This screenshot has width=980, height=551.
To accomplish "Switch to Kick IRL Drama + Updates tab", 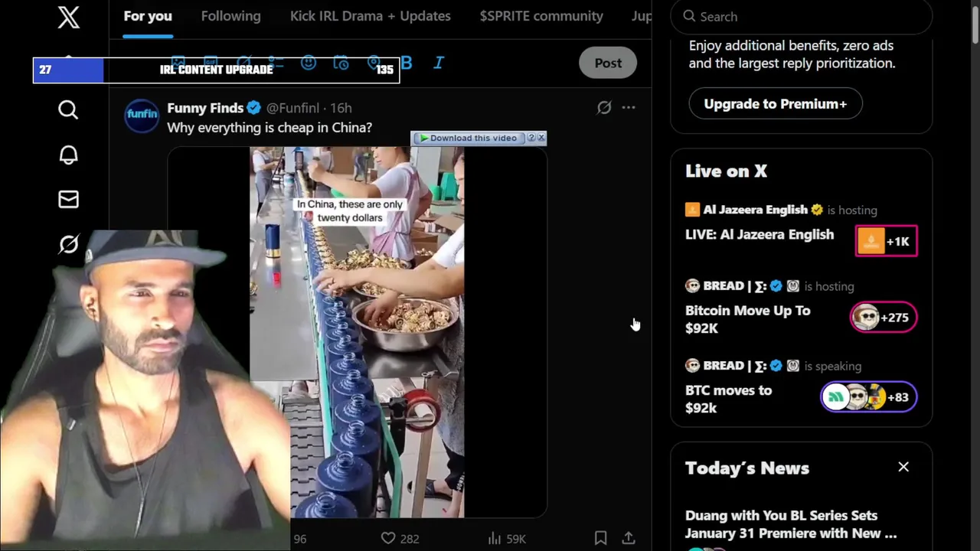I will coord(370,16).
